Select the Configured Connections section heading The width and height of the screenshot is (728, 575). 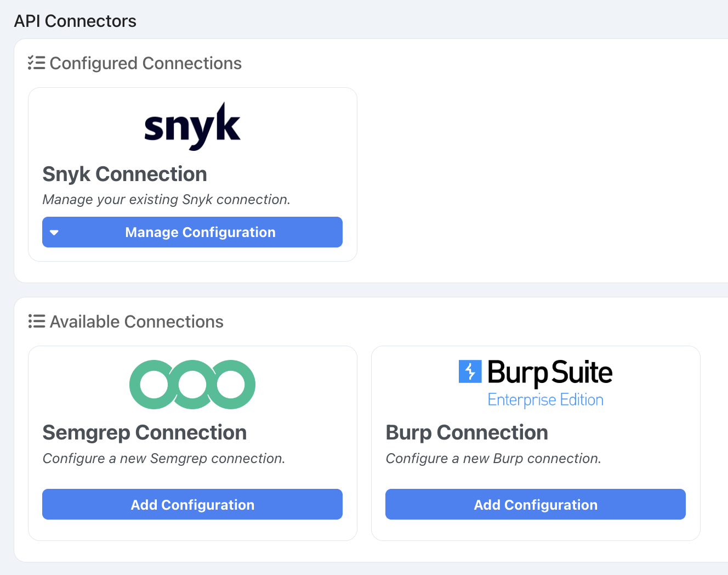coord(145,64)
